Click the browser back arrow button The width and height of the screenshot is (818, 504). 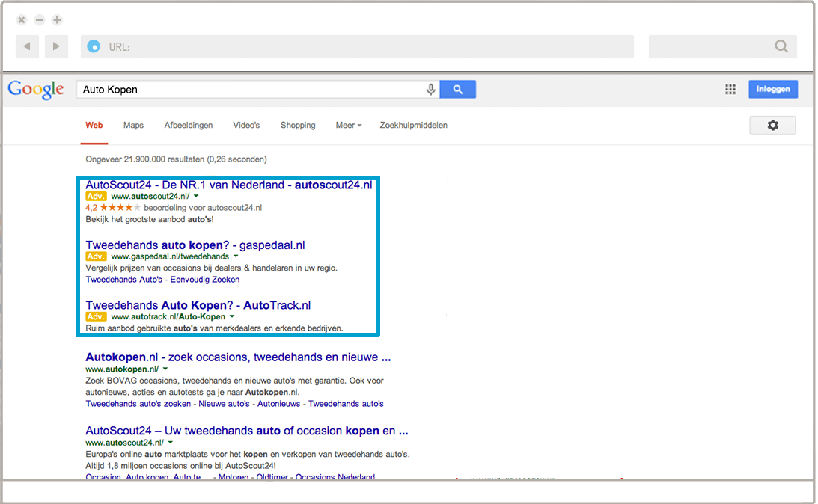point(27,47)
